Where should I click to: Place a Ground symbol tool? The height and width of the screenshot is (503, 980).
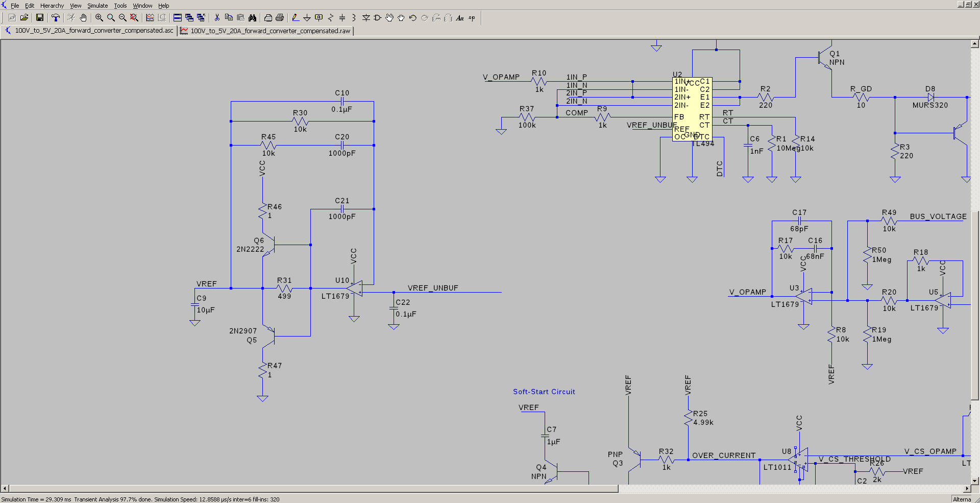(307, 18)
